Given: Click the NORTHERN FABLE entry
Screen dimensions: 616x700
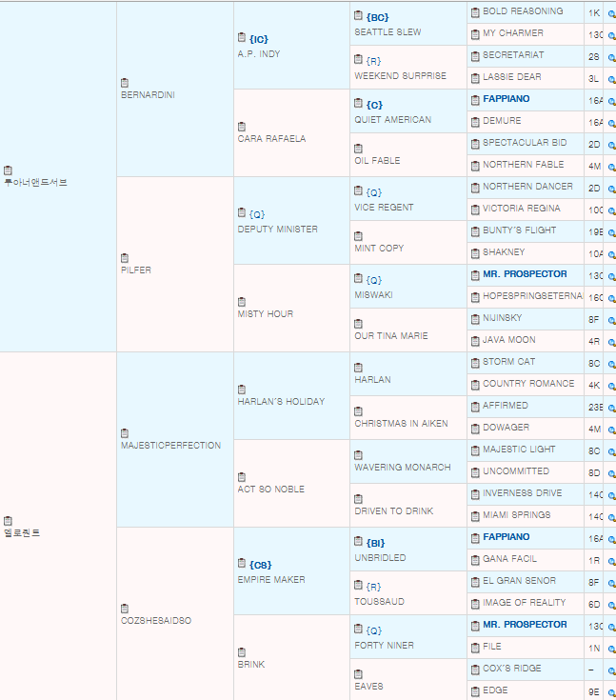Looking at the screenshot, I should (x=524, y=164).
